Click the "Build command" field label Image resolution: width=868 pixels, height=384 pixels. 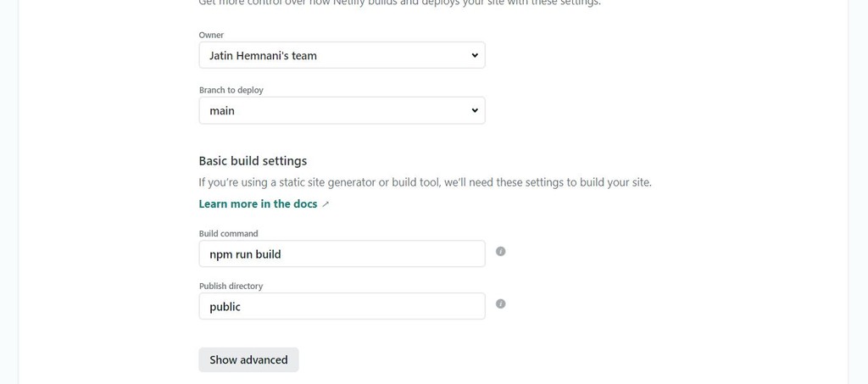228,233
